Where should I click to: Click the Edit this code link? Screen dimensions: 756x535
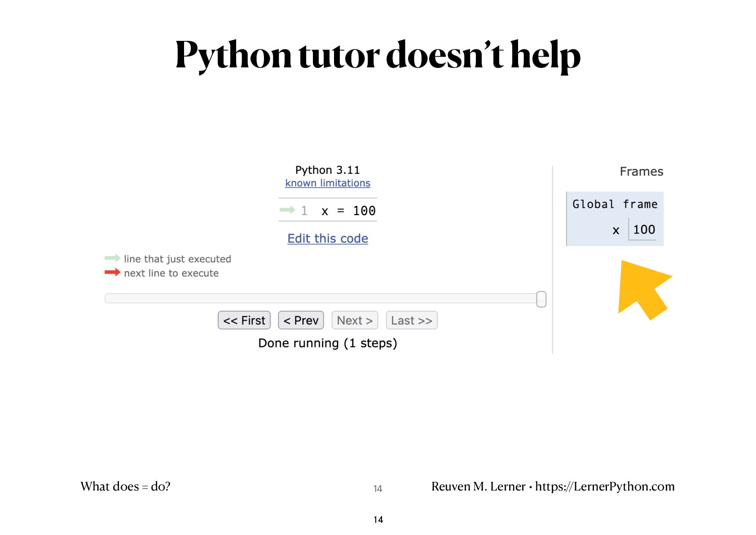coord(328,239)
